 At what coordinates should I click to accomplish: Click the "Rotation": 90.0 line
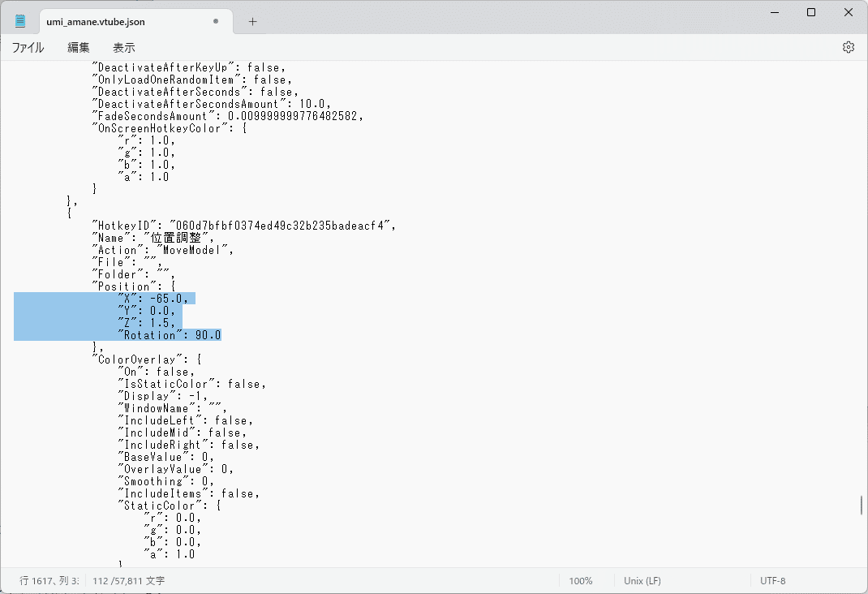pos(170,335)
